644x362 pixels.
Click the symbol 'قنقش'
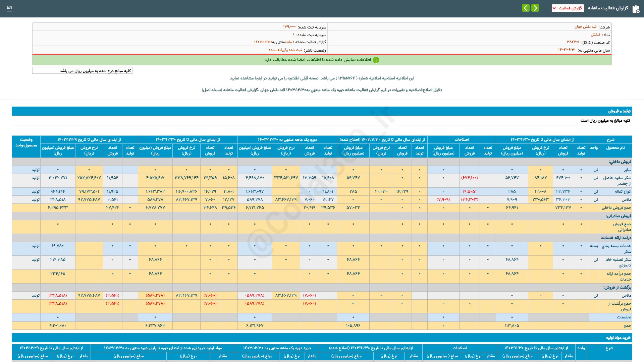pos(595,35)
